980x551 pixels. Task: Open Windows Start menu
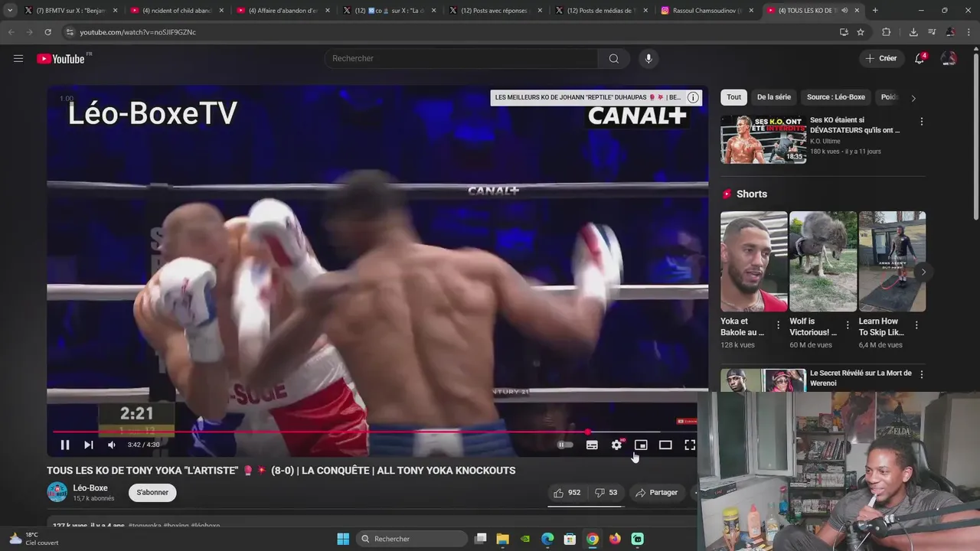coord(343,539)
